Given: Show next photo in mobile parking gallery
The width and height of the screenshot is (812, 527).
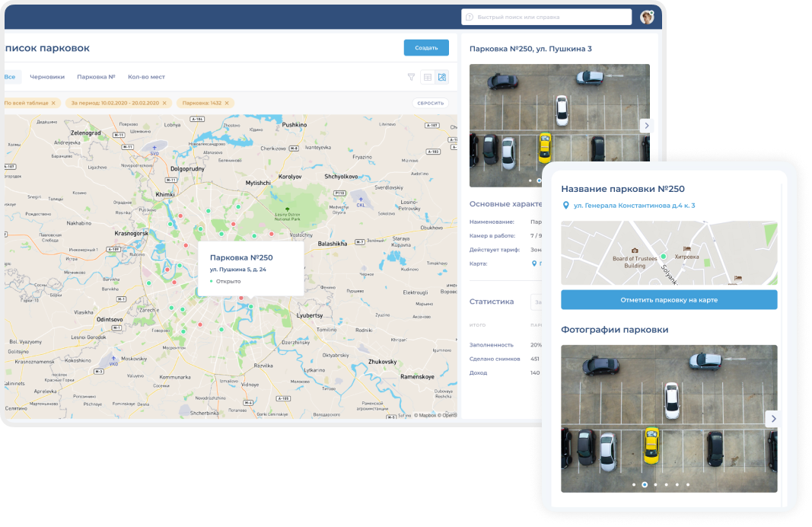Looking at the screenshot, I should point(773,418).
